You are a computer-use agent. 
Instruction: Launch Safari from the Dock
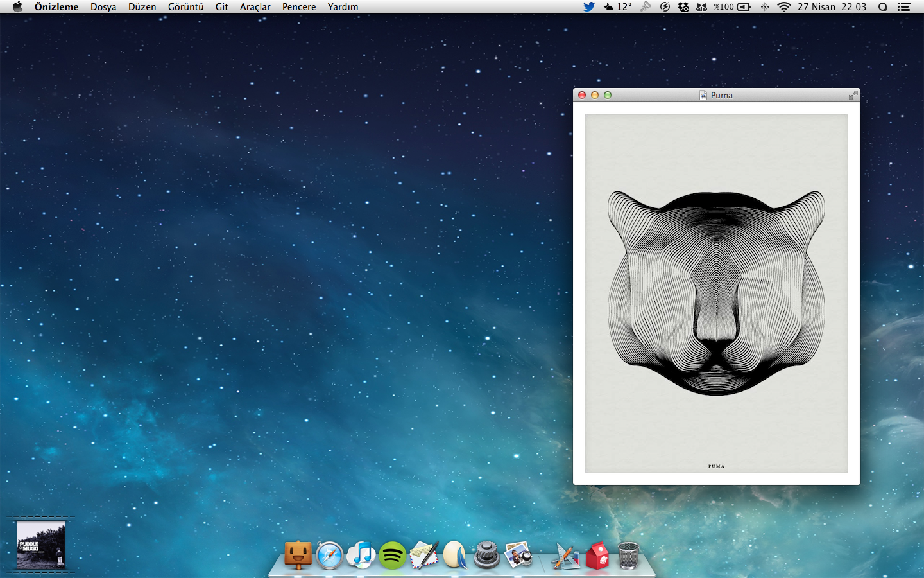coord(330,555)
